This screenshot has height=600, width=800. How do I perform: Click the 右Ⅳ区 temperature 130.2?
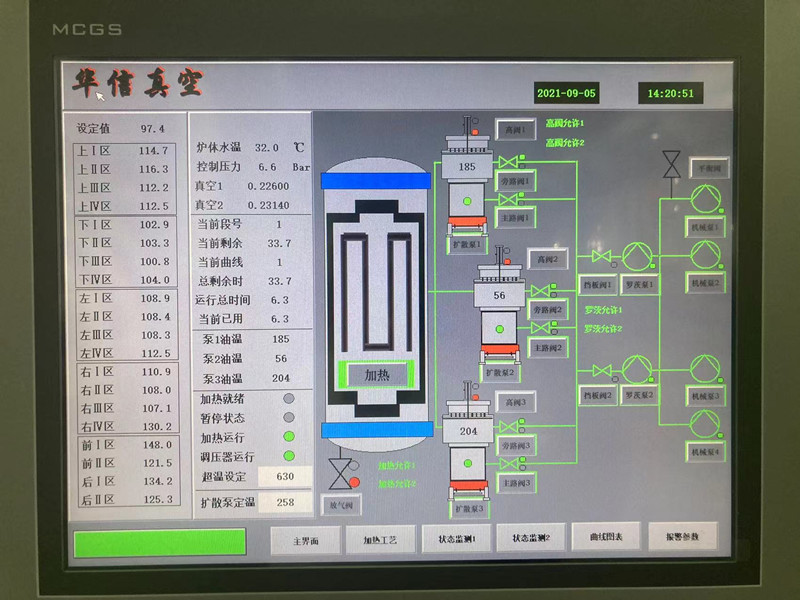[156, 427]
